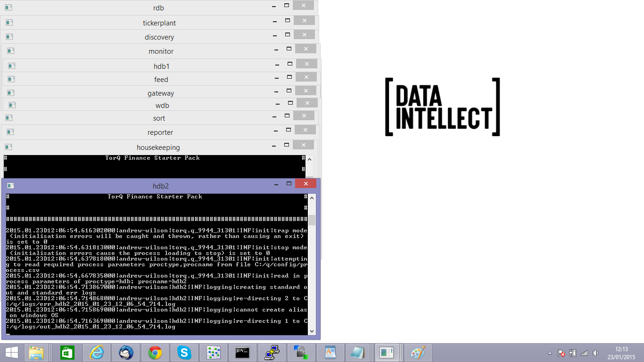The height and width of the screenshot is (362, 644).
Task: Close the hdb2 window
Action: tap(306, 184)
